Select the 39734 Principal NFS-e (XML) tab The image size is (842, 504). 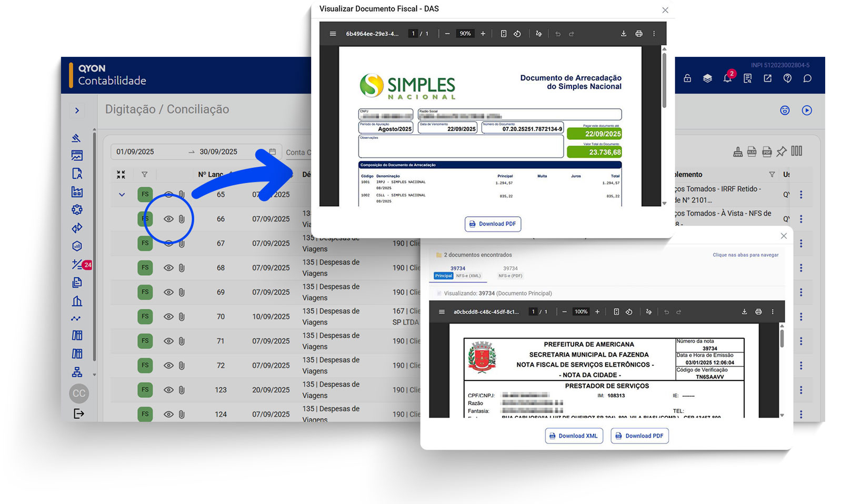click(x=457, y=271)
